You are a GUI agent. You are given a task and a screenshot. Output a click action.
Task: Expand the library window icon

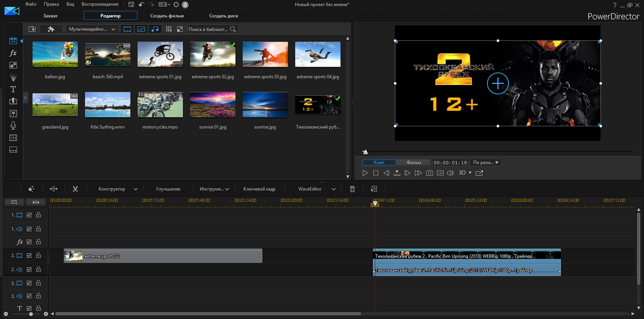(180, 29)
